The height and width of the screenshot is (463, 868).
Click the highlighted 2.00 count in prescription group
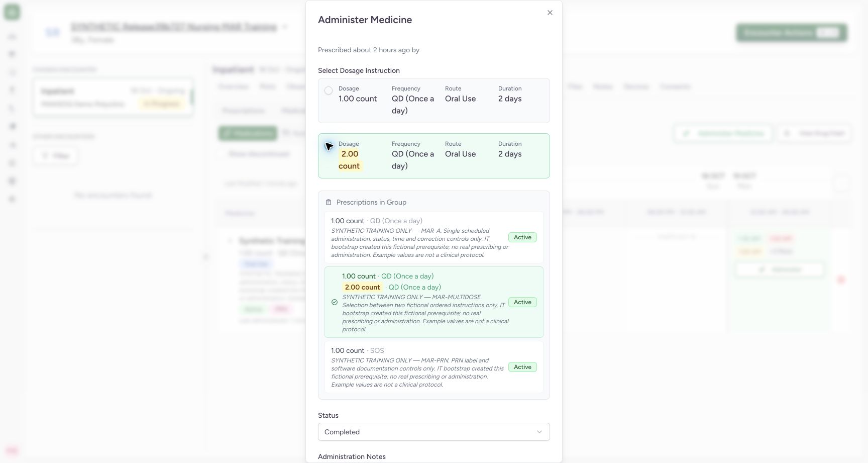pyautogui.click(x=362, y=287)
